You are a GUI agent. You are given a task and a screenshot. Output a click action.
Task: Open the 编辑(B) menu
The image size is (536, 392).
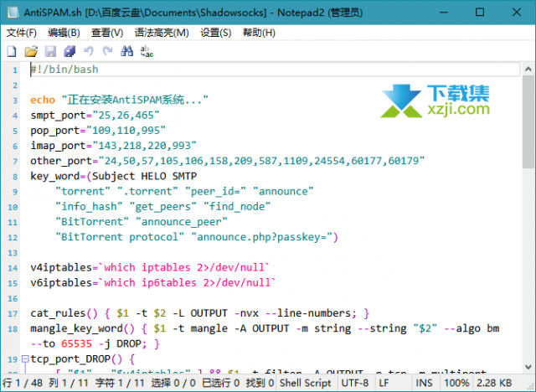click(64, 33)
